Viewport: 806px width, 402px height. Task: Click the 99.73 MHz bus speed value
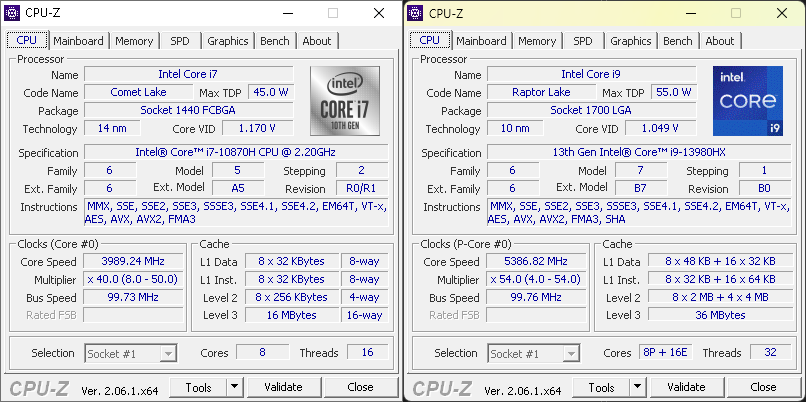(x=133, y=297)
